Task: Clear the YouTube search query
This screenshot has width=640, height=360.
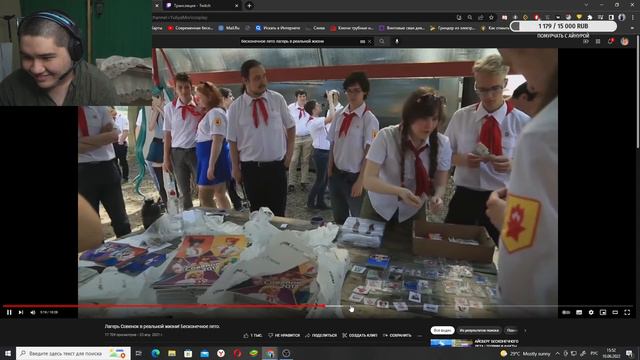Action: click(370, 41)
